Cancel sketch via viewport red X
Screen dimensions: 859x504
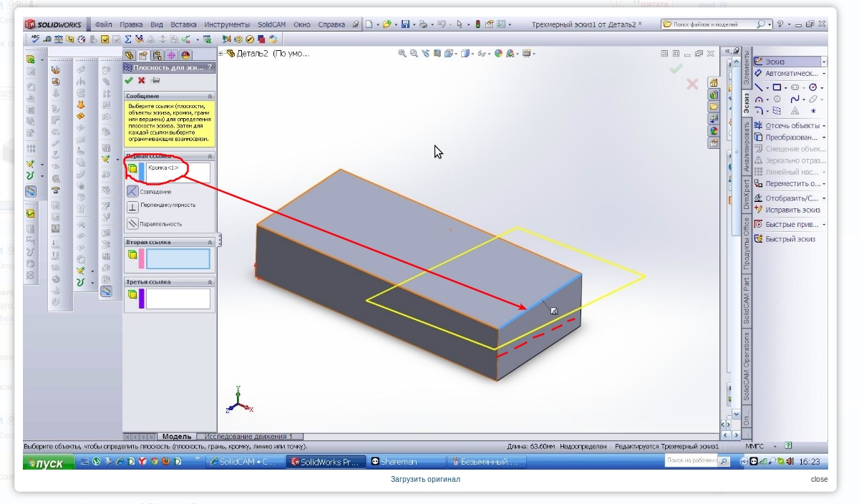point(692,84)
